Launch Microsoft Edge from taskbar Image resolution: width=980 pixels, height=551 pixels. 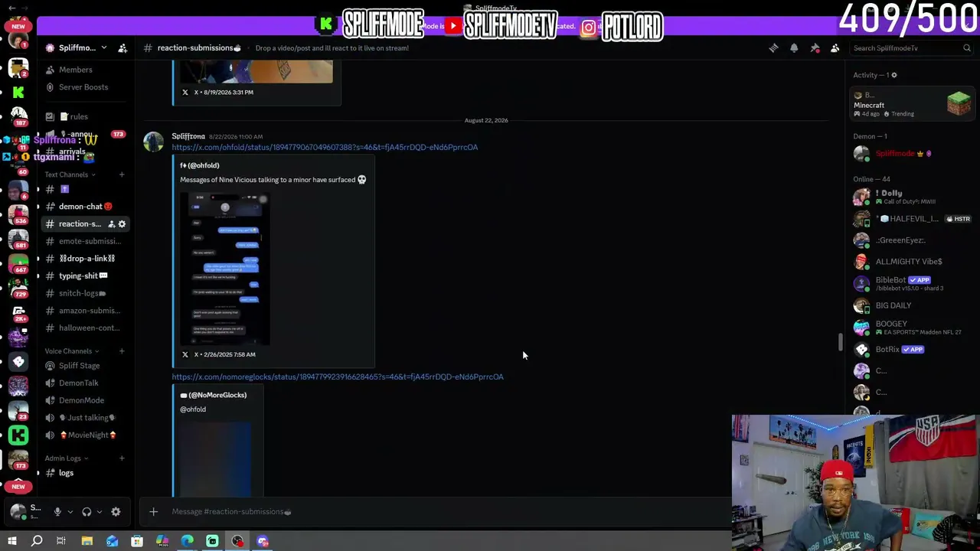(x=187, y=541)
